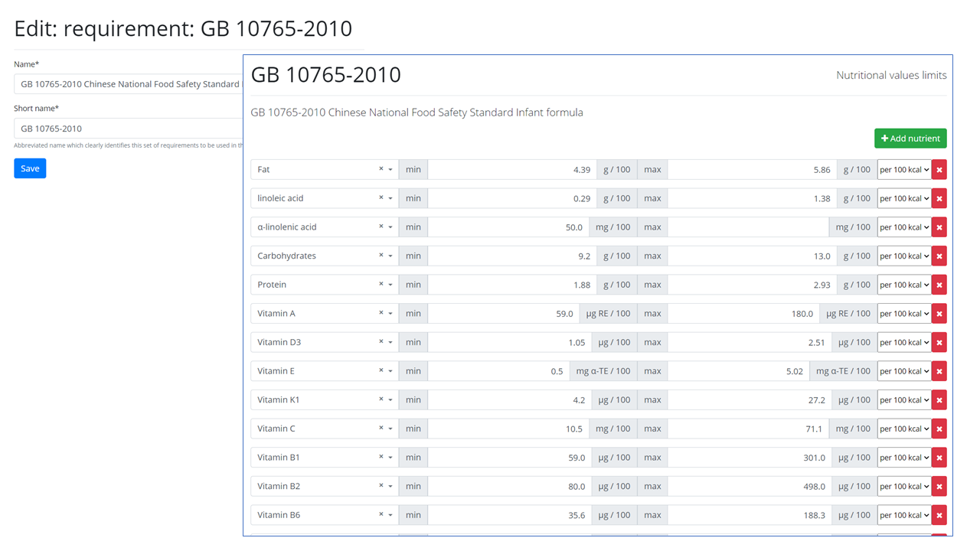Delete the Vitamin E row
Image resolution: width=980 pixels, height=551 pixels.
(x=939, y=371)
